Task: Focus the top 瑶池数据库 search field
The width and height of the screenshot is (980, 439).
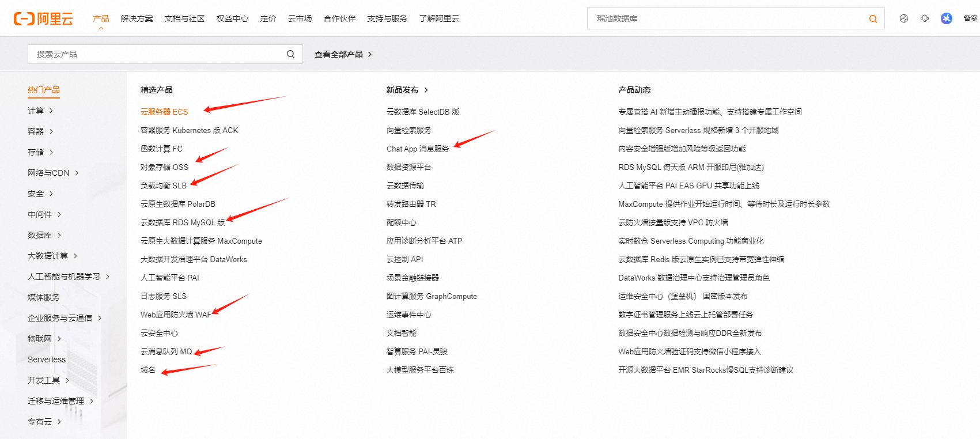Action: pyautogui.click(x=736, y=18)
